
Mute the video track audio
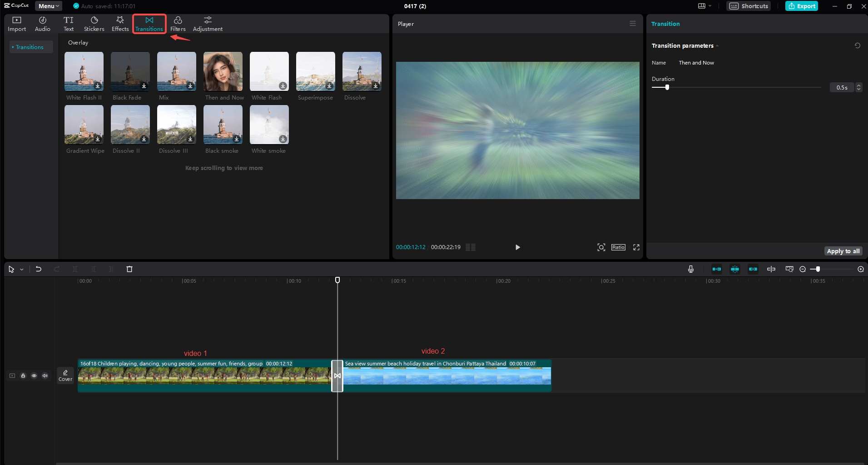tap(45, 375)
